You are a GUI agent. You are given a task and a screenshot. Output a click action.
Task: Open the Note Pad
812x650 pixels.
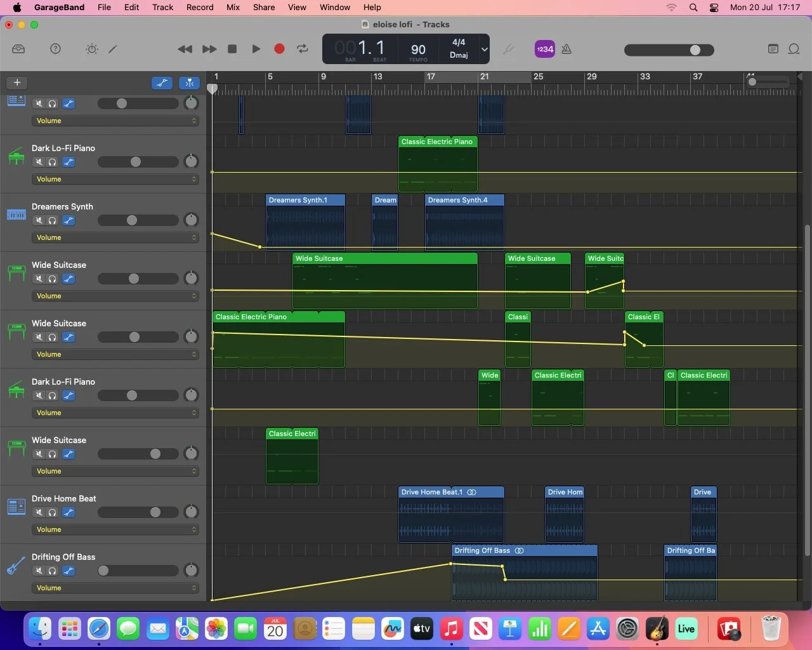tap(773, 49)
